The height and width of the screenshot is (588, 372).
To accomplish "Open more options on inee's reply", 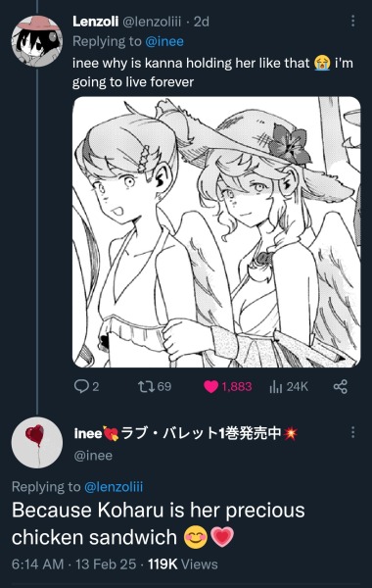I will tap(352, 432).
